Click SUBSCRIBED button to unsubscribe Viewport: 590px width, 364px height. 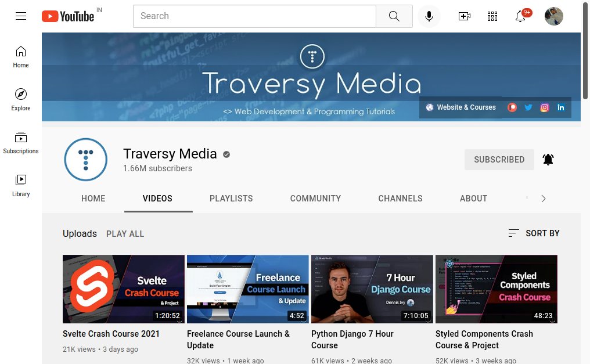coord(499,160)
